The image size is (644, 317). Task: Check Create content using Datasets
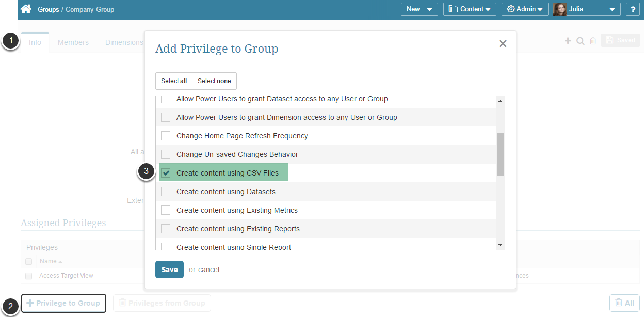click(166, 192)
